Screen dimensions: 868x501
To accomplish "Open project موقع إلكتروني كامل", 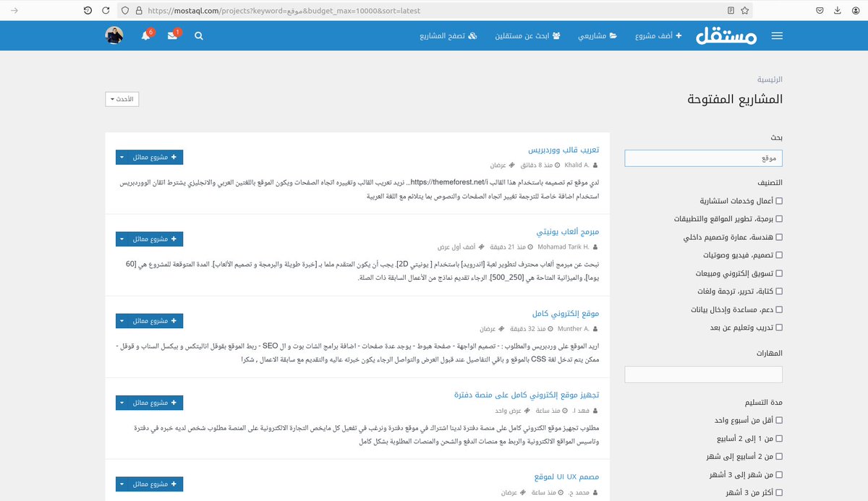I will click(x=566, y=314).
